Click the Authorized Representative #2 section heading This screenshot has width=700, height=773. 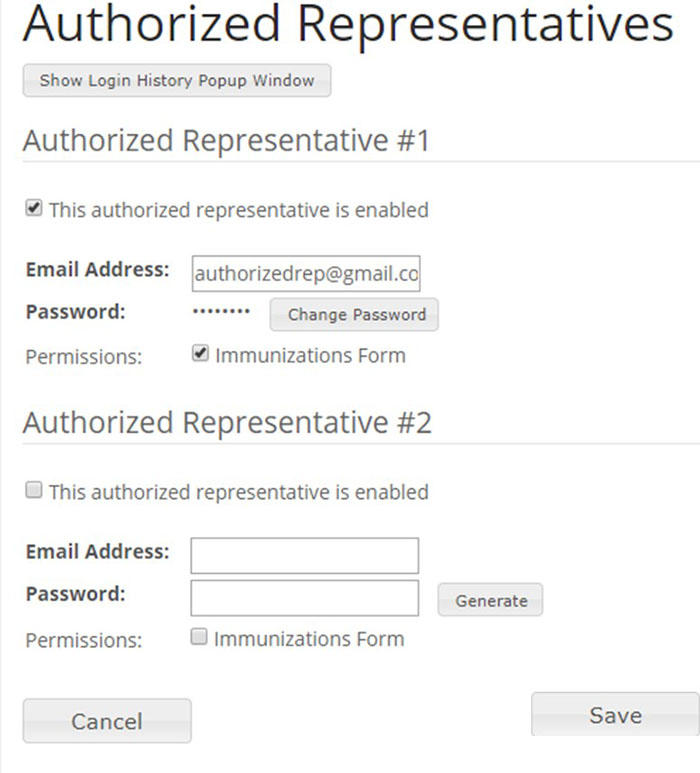coord(227,423)
